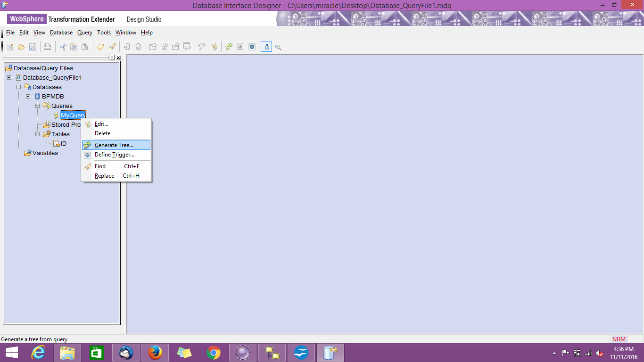Image resolution: width=644 pixels, height=362 pixels.
Task: Select the BPMDB tree item
Action: click(x=53, y=96)
